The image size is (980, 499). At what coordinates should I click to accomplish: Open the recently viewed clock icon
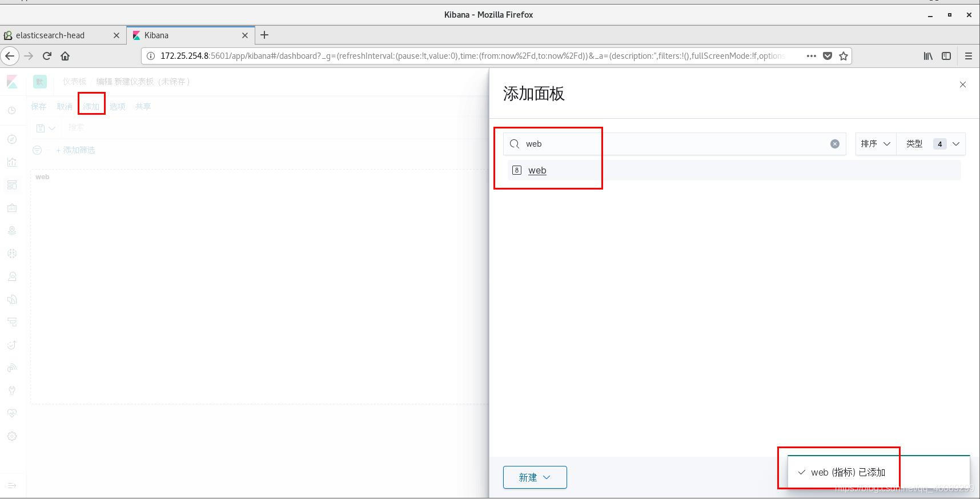[x=12, y=110]
